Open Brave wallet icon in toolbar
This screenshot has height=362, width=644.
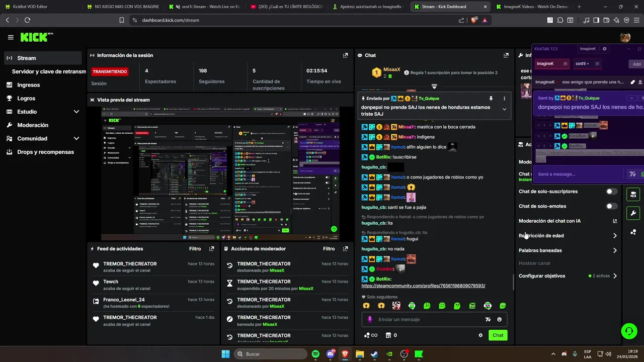tap(606, 20)
